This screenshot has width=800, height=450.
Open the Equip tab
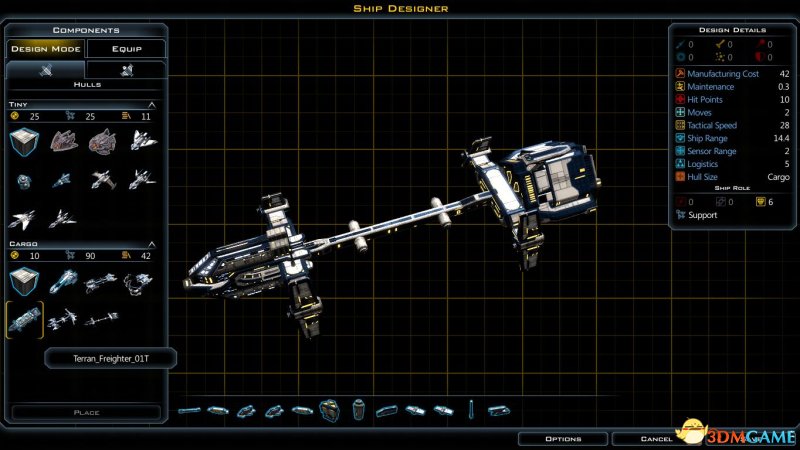127,49
